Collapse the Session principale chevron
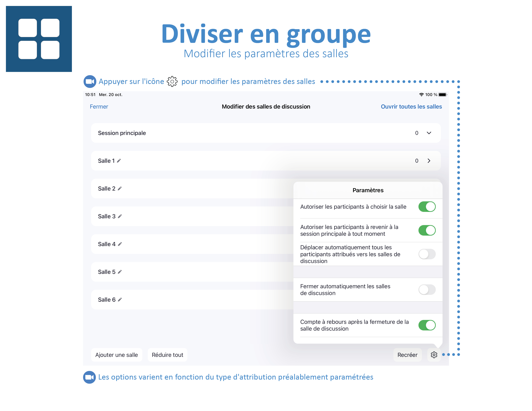The height and width of the screenshot is (411, 532). [x=429, y=133]
